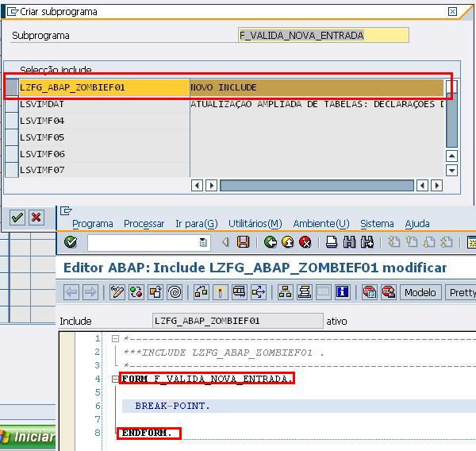Image resolution: width=476 pixels, height=451 pixels.
Task: Select row marker for LSVIMDAT include
Action: point(12,104)
